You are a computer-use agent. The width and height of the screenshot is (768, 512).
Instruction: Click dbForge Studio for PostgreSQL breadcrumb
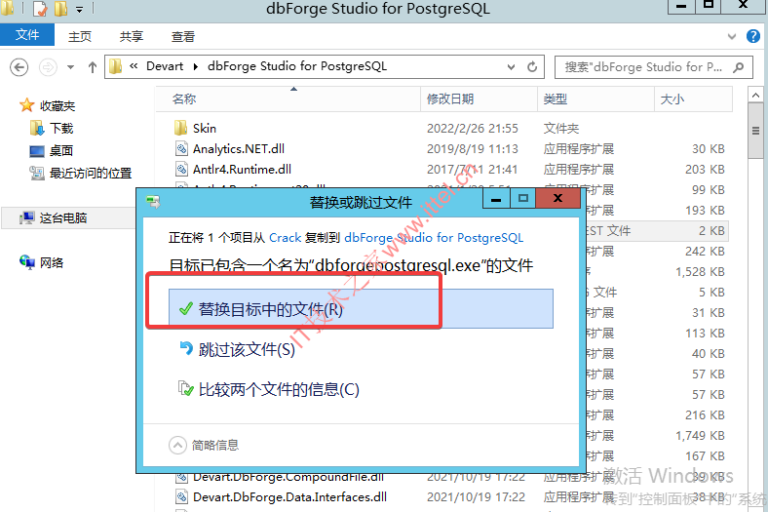pyautogui.click(x=297, y=66)
